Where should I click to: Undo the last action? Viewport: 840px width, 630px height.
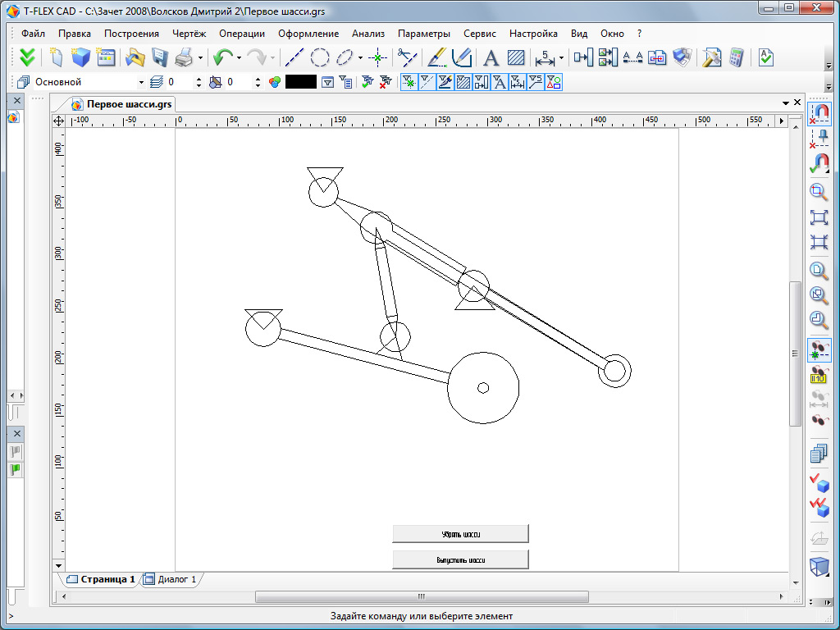pyautogui.click(x=223, y=57)
